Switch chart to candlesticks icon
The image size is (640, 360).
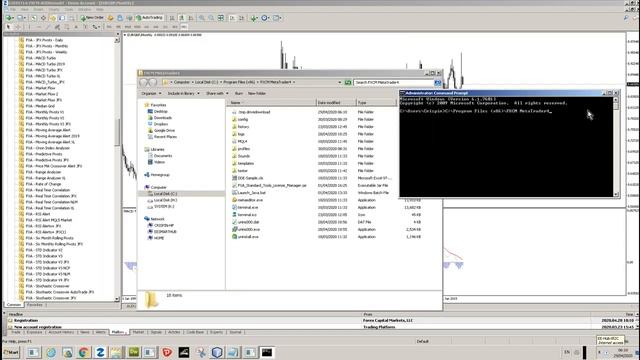[x=181, y=18]
